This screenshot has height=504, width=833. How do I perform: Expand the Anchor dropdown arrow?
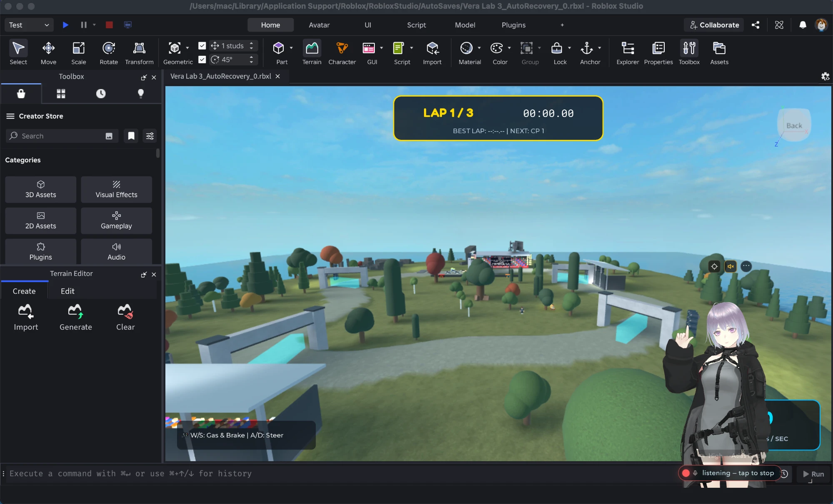click(x=599, y=48)
